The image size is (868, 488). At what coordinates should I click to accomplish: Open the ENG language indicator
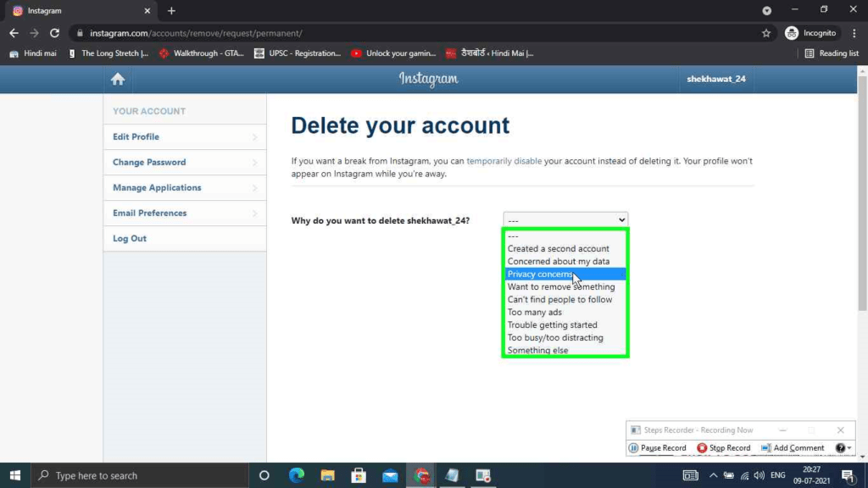coord(778,475)
